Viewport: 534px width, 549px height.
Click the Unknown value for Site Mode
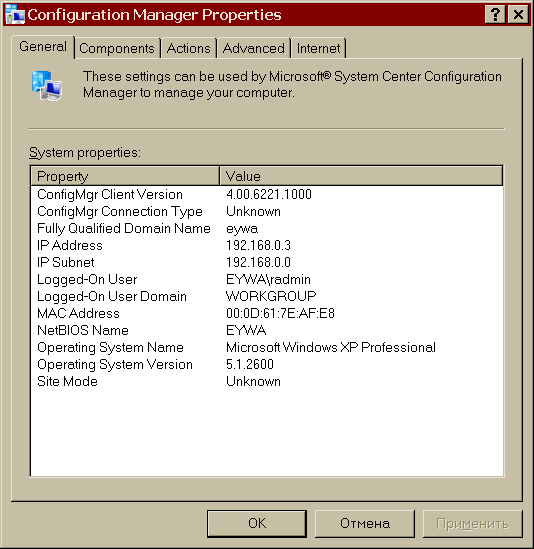(253, 381)
